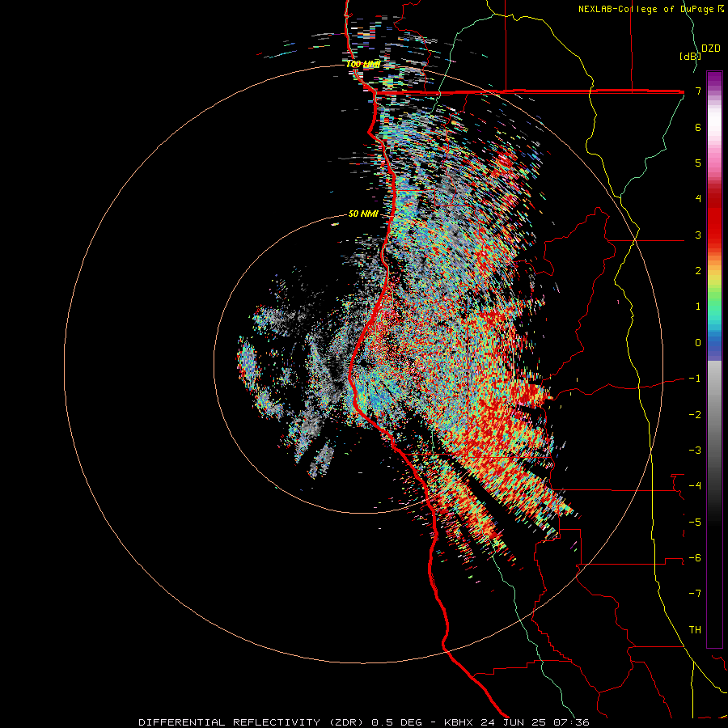
Task: Click the NEXLAB-College of DuPage label
Action: [651, 9]
